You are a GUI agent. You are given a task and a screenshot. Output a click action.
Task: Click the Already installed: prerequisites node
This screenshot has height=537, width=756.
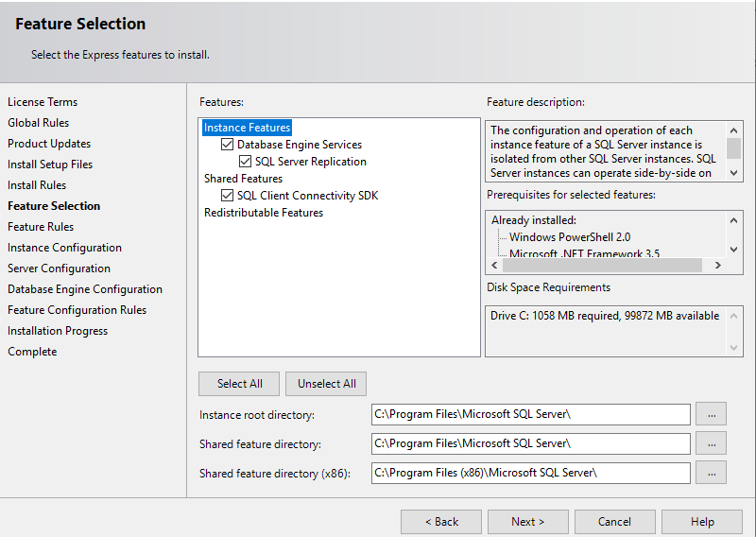click(x=533, y=220)
